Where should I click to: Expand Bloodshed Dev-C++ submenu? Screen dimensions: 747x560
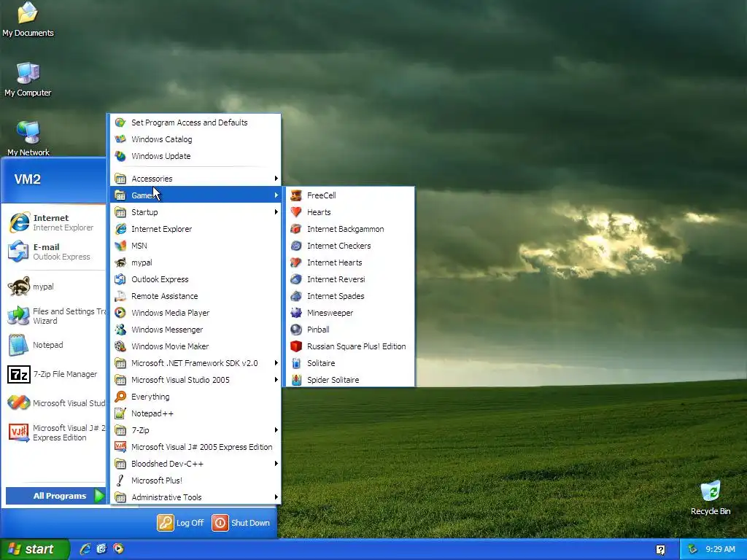click(196, 463)
